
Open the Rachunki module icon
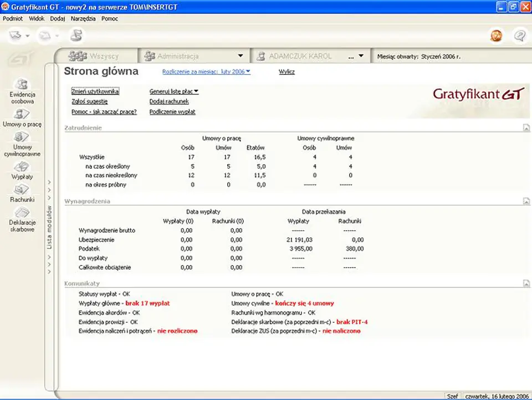click(x=22, y=193)
